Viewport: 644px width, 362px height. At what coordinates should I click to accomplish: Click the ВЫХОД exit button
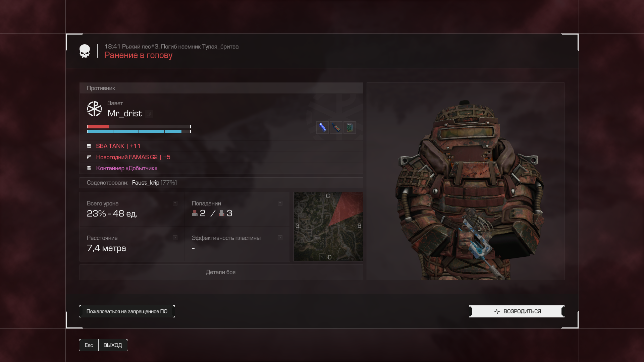point(113,345)
